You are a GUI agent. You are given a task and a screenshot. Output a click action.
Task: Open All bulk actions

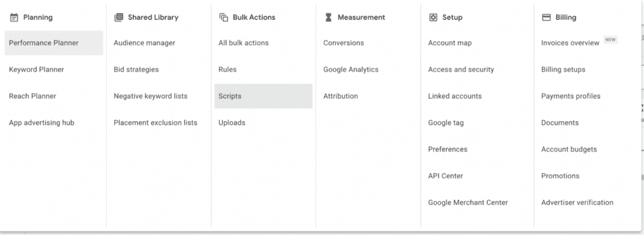point(243,43)
